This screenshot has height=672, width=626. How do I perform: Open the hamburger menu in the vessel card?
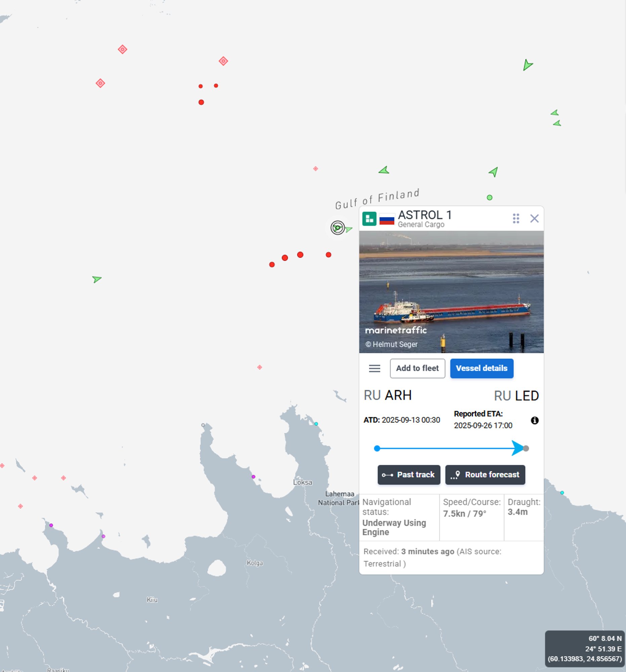(374, 368)
